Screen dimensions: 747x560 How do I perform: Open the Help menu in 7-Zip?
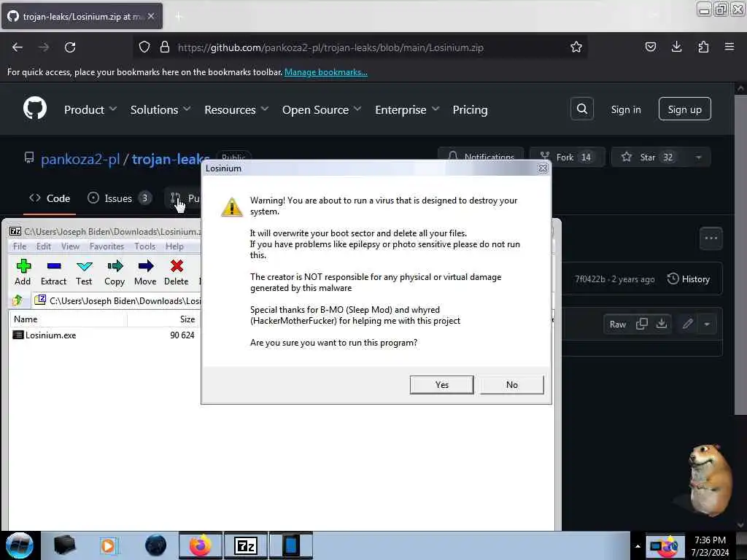click(x=174, y=246)
